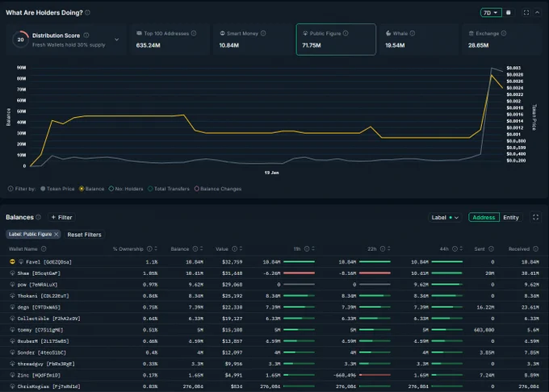Select the Whale card

coord(419,40)
